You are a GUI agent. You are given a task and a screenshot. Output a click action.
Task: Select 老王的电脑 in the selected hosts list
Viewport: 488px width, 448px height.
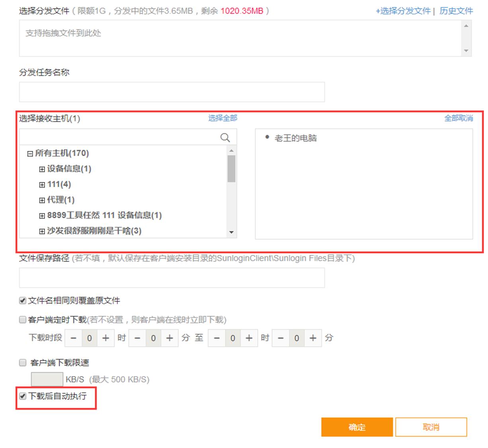[295, 138]
